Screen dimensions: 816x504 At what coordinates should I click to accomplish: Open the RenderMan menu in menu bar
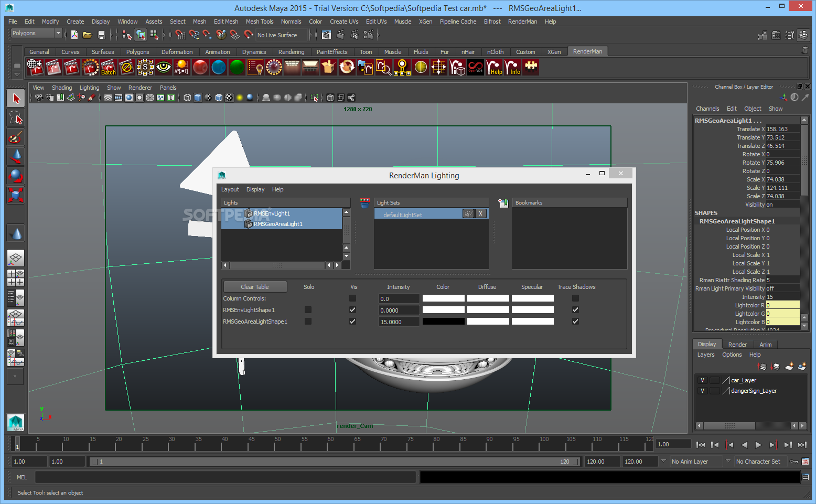[x=522, y=22]
